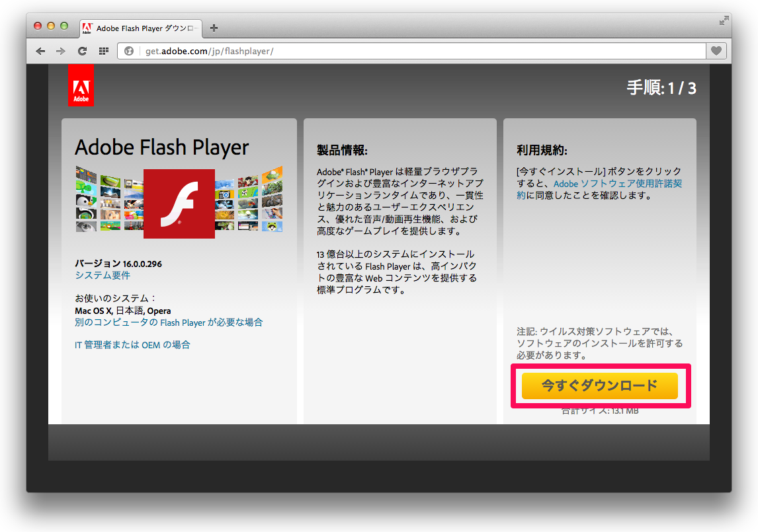
Task: Click the red Flash Player logo
Action: (179, 204)
